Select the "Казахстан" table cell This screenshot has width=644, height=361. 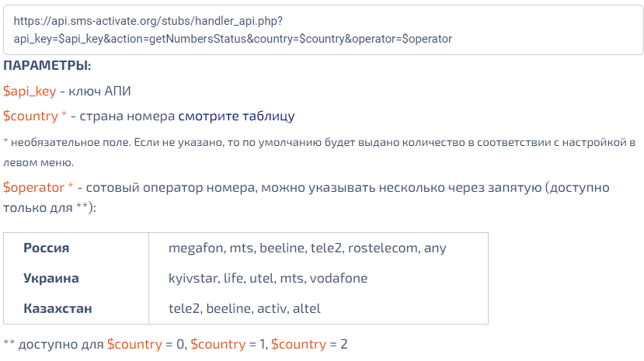(x=57, y=308)
